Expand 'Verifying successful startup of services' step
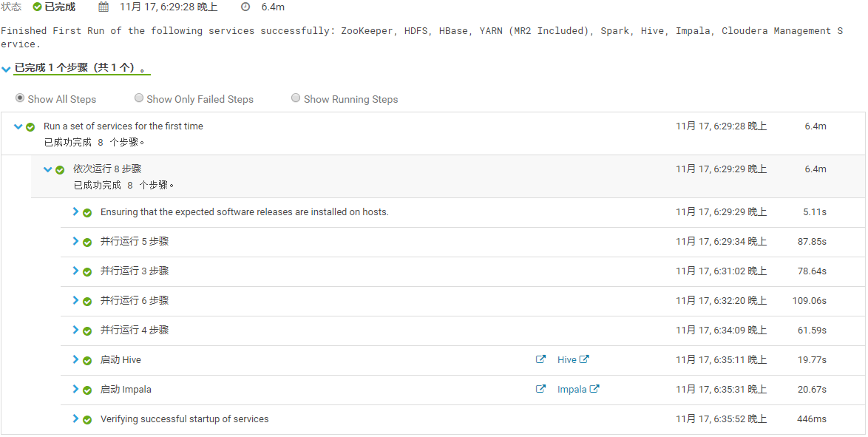This screenshot has height=437, width=868. [76, 419]
